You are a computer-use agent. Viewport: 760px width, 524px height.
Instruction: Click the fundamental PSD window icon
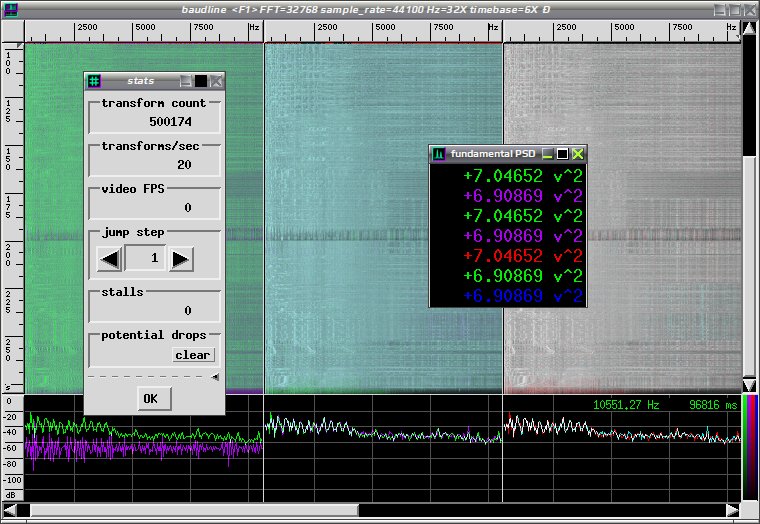439,154
